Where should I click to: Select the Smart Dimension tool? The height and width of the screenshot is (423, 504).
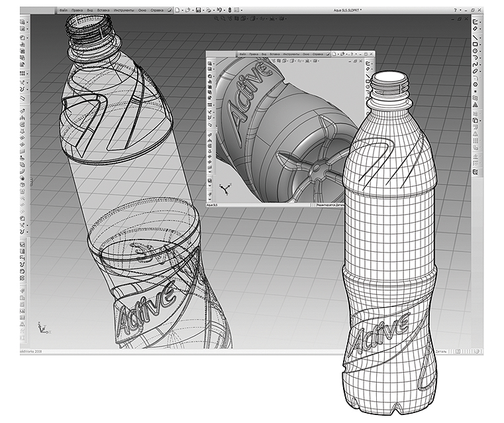tap(475, 29)
